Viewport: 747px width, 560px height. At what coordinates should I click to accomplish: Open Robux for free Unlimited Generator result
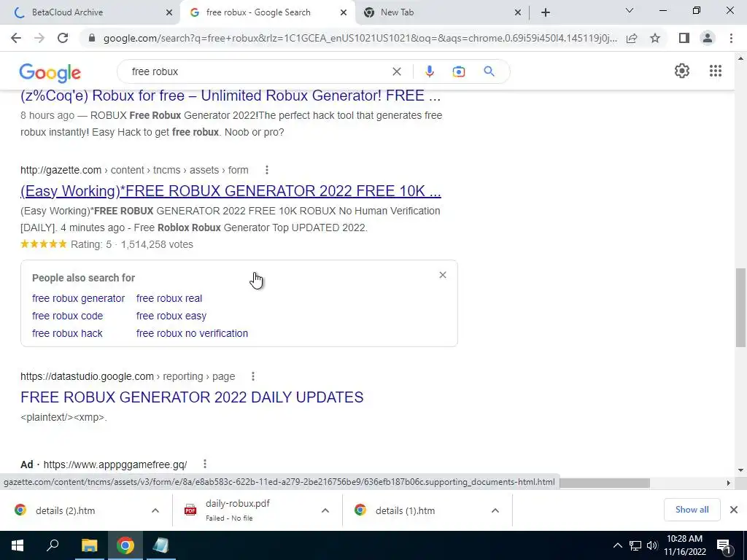(231, 96)
